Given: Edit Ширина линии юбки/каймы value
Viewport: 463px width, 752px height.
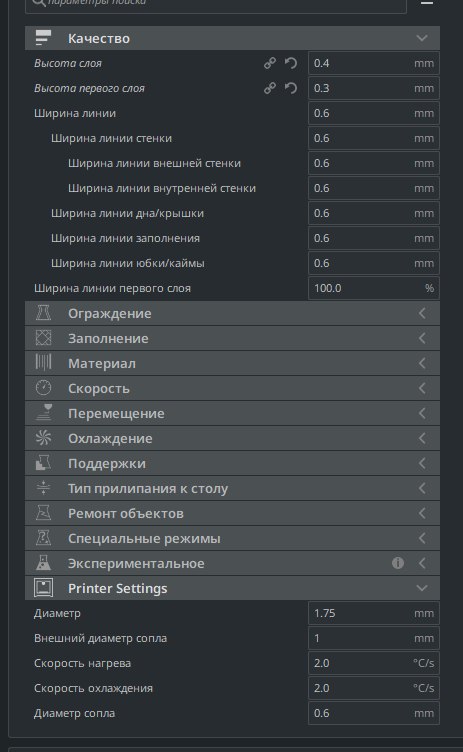Looking at the screenshot, I should coord(373,263).
